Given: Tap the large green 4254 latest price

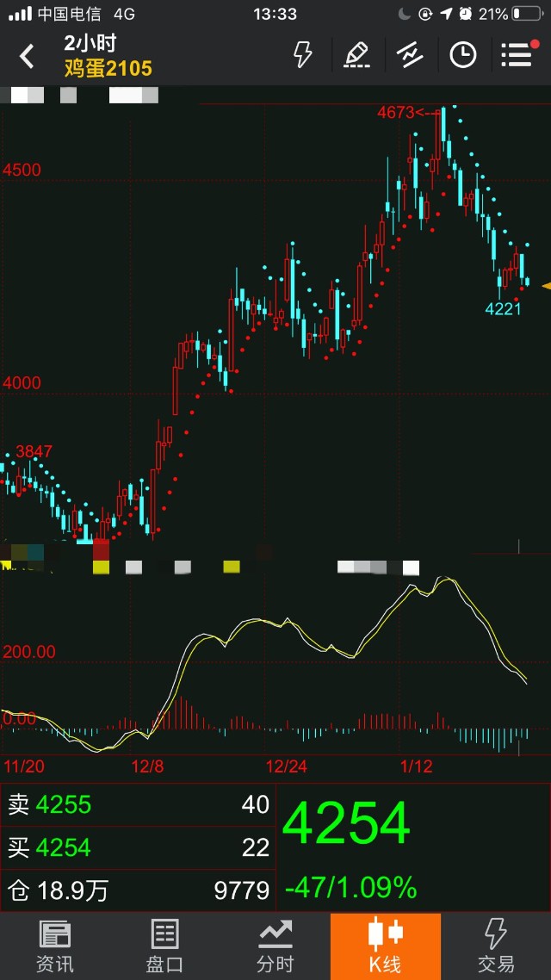Looking at the screenshot, I should click(x=346, y=823).
